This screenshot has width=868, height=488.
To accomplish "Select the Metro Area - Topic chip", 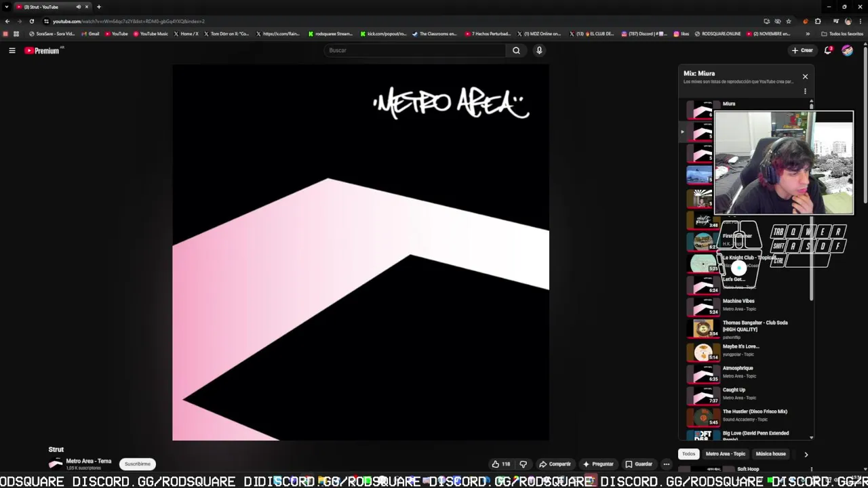I will (725, 454).
